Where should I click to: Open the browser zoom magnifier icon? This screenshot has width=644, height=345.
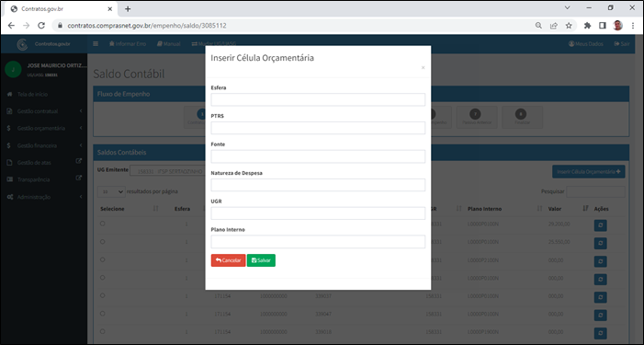(x=538, y=26)
